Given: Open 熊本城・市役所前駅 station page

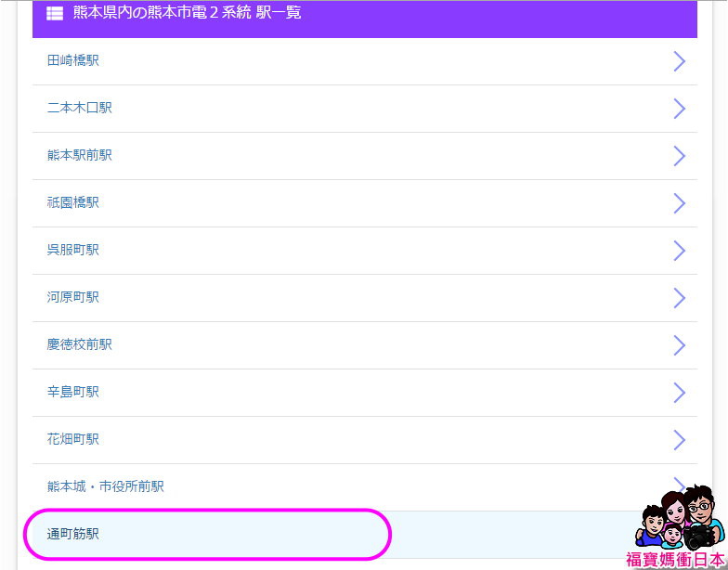Looking at the screenshot, I should [364, 486].
